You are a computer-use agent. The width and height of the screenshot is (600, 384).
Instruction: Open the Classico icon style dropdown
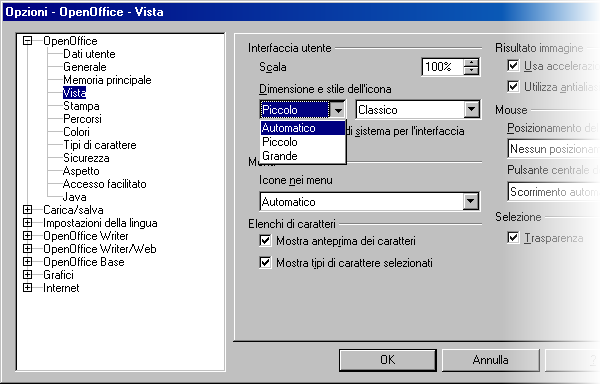tap(471, 110)
